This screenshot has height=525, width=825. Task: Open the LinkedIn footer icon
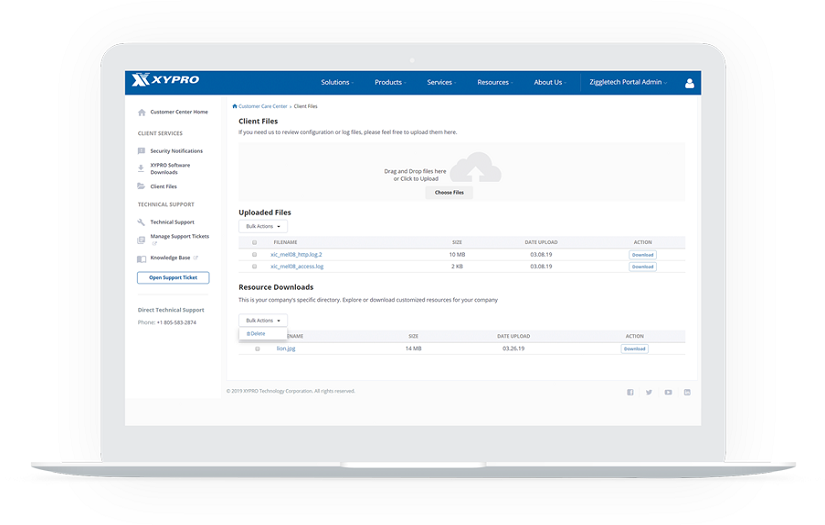click(687, 392)
